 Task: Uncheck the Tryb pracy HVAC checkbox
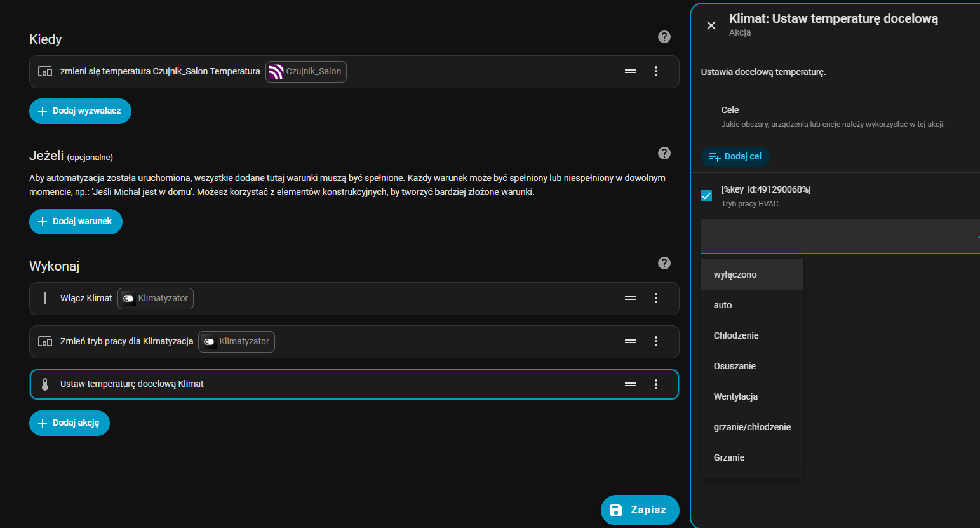706,196
